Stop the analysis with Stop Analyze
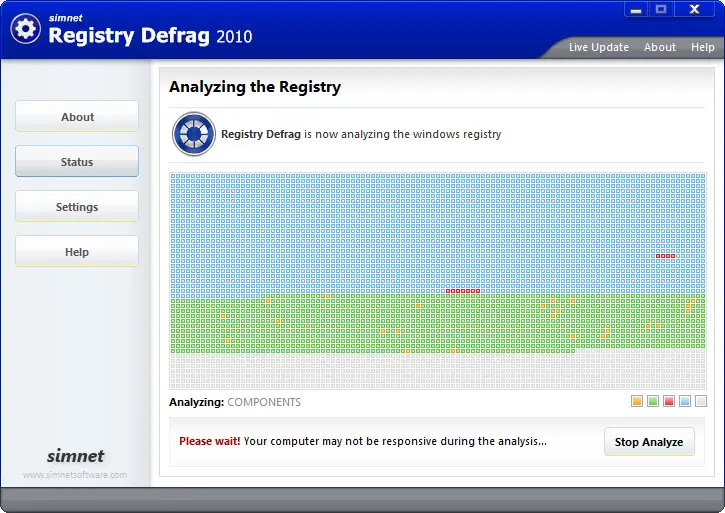This screenshot has height=513, width=725. [649, 442]
